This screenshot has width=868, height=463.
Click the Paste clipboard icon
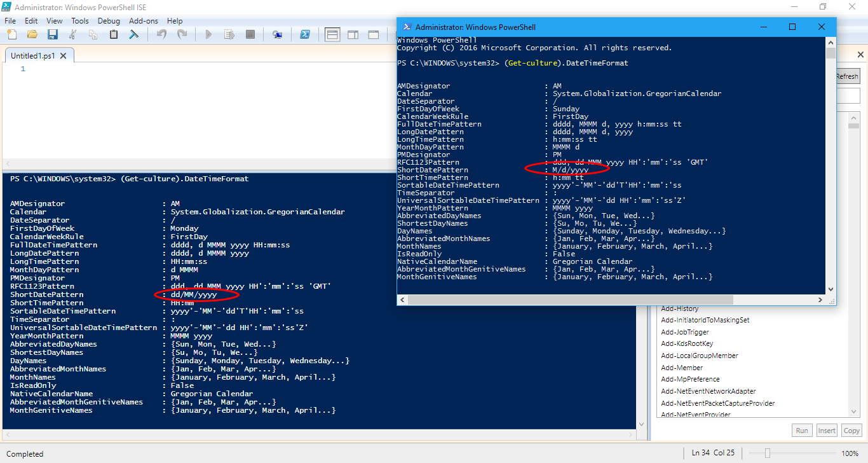(114, 34)
